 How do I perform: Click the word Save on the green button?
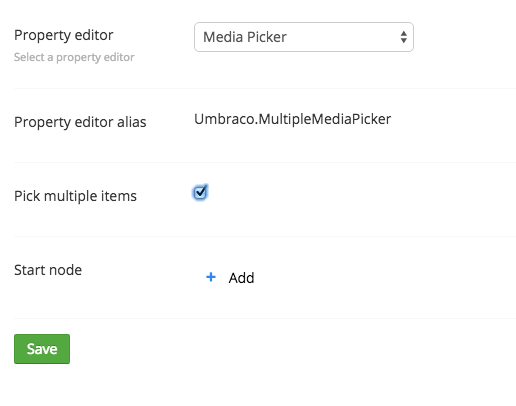pyautogui.click(x=42, y=349)
